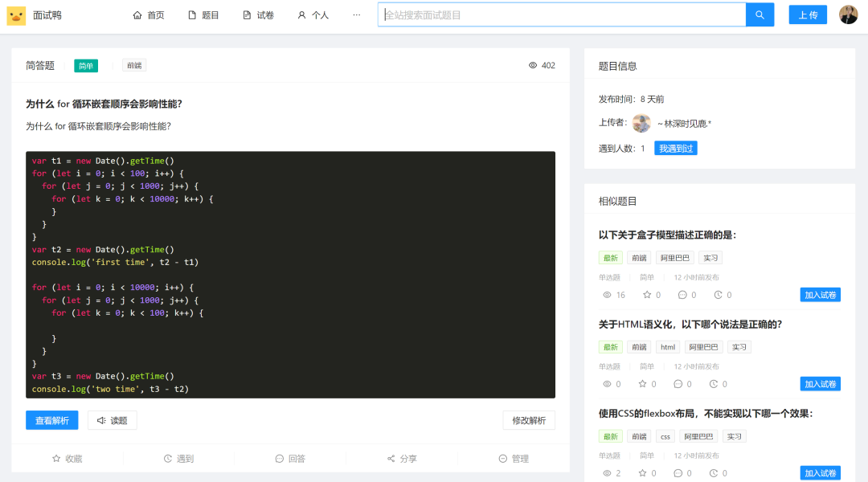The height and width of the screenshot is (482, 868).
Task: Click 前端 tag under HTML语义化 question
Action: tap(640, 347)
